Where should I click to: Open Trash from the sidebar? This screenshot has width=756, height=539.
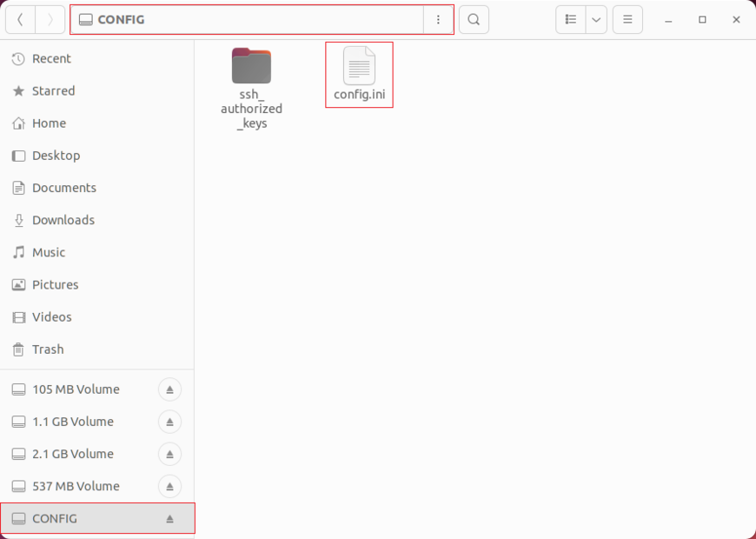[48, 349]
